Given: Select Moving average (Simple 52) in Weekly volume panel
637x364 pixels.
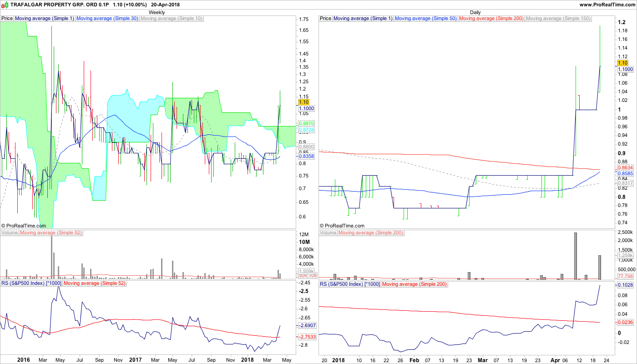Looking at the screenshot, I should (x=51, y=233).
